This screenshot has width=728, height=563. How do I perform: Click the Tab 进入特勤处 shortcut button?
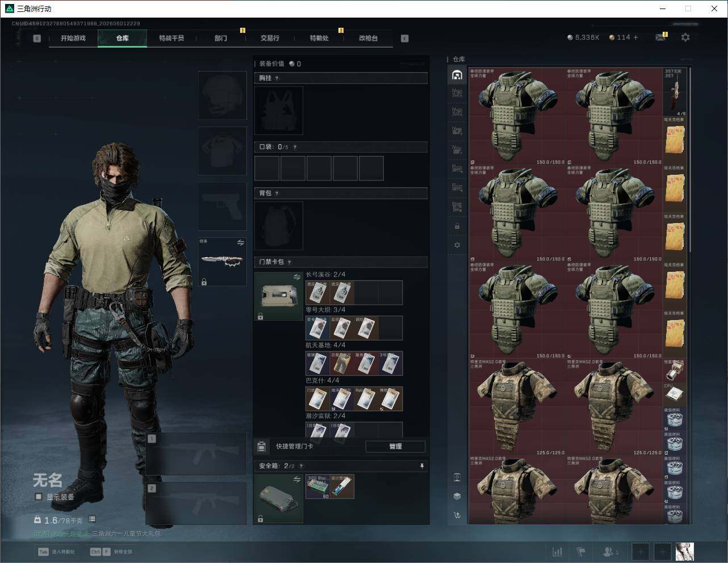click(x=56, y=552)
